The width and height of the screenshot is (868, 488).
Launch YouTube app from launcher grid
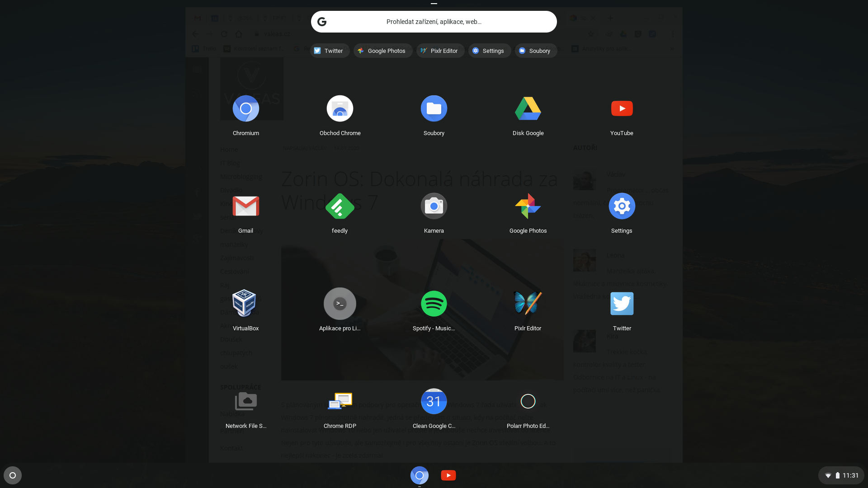[x=622, y=108]
